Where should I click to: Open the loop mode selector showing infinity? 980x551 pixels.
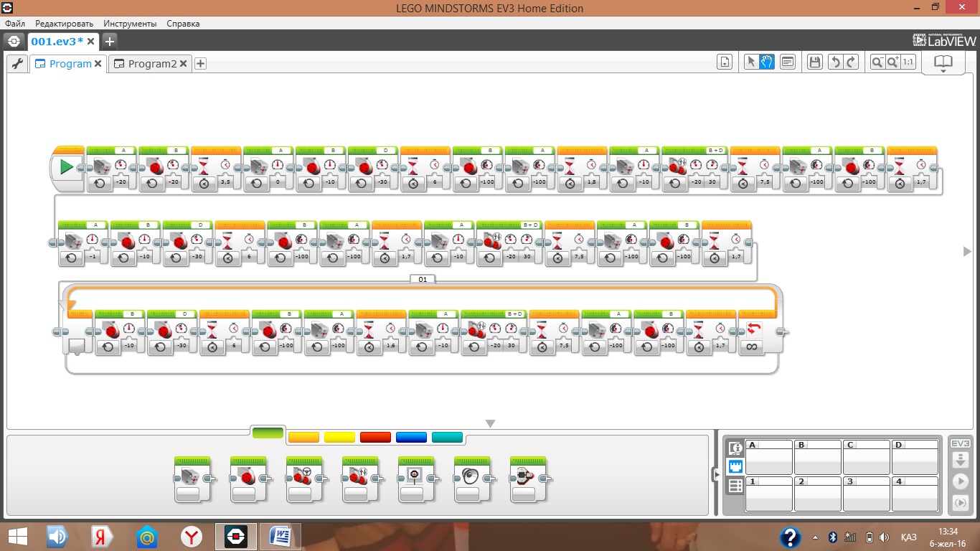[753, 347]
